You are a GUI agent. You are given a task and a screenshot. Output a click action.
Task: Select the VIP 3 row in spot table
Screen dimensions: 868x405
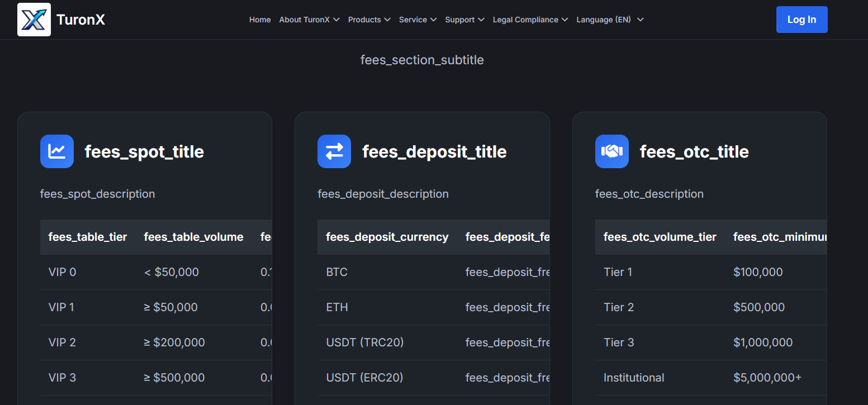(63, 378)
